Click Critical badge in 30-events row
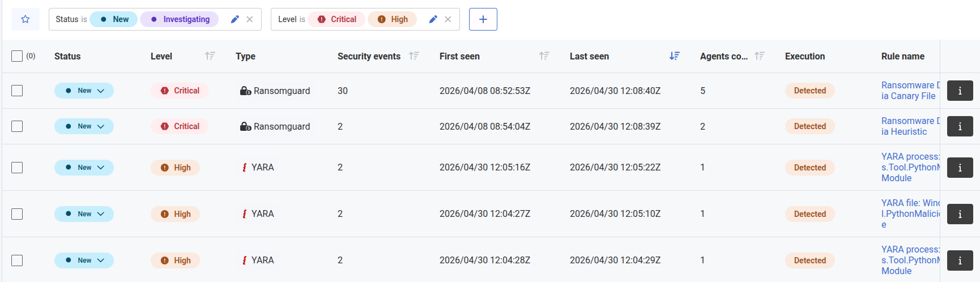Image resolution: width=980 pixels, height=282 pixels. (x=180, y=91)
